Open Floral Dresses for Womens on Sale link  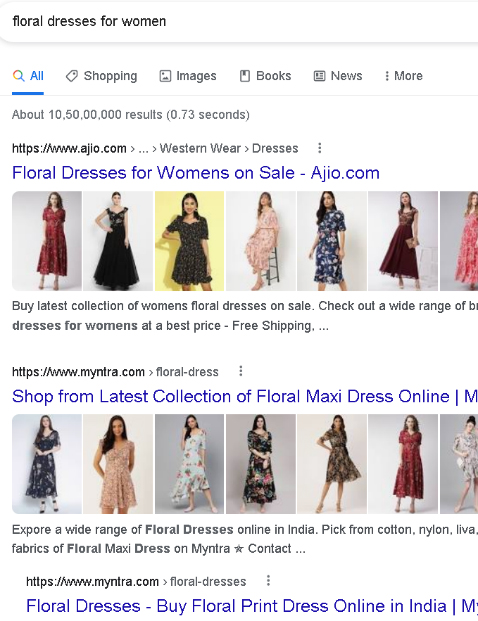pyautogui.click(x=196, y=173)
